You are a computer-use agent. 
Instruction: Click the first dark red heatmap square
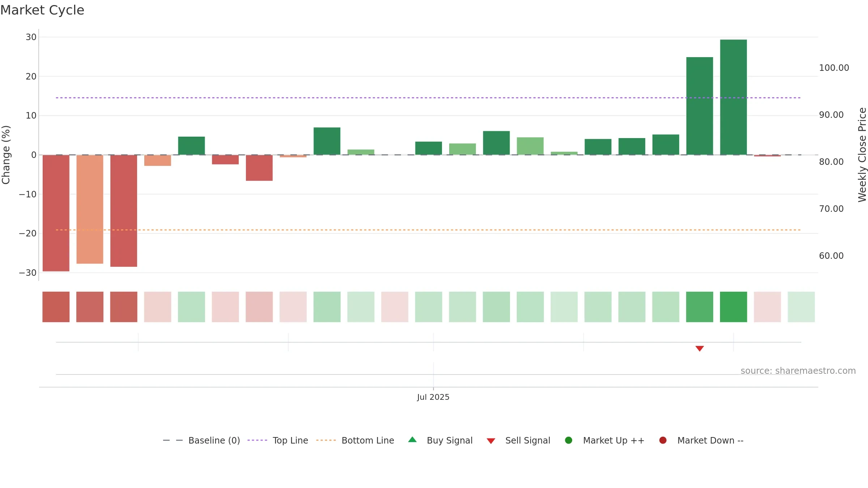(56, 307)
